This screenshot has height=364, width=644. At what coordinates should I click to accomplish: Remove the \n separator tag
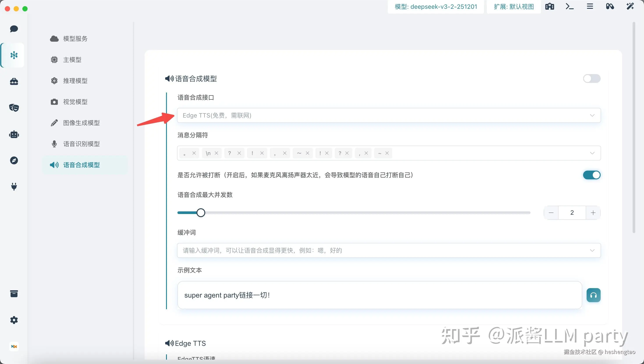[x=216, y=153]
